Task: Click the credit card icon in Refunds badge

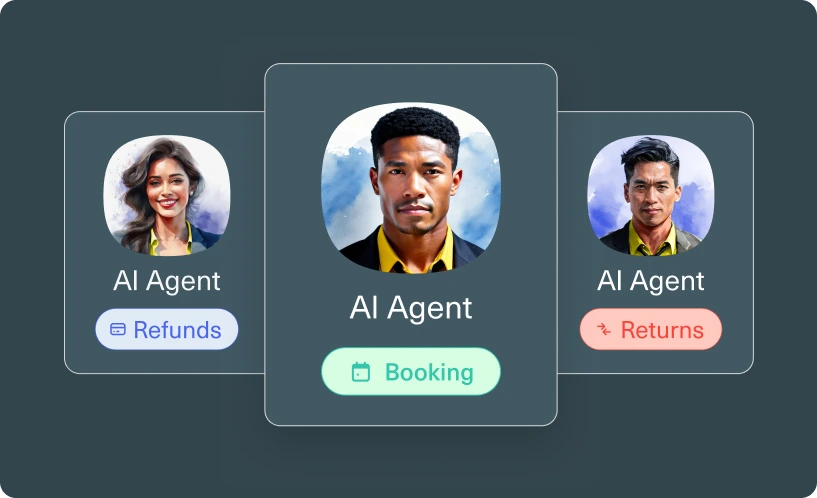Action: coord(118,329)
